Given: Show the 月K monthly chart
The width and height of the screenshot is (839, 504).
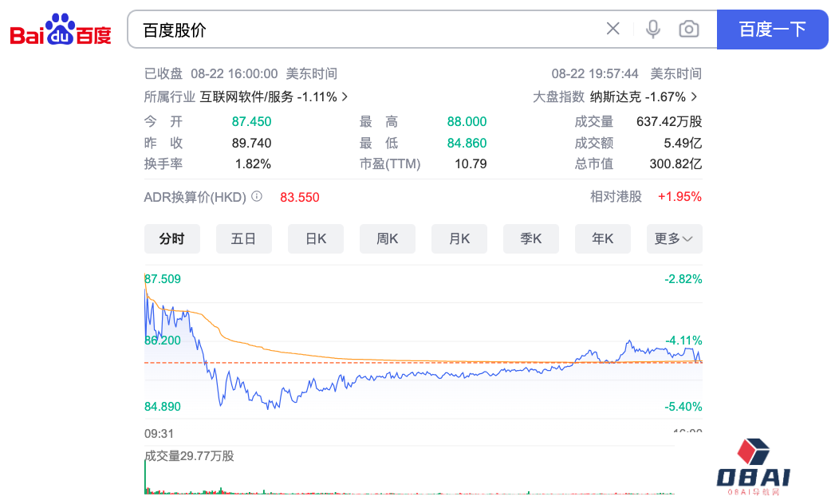Looking at the screenshot, I should pyautogui.click(x=459, y=238).
